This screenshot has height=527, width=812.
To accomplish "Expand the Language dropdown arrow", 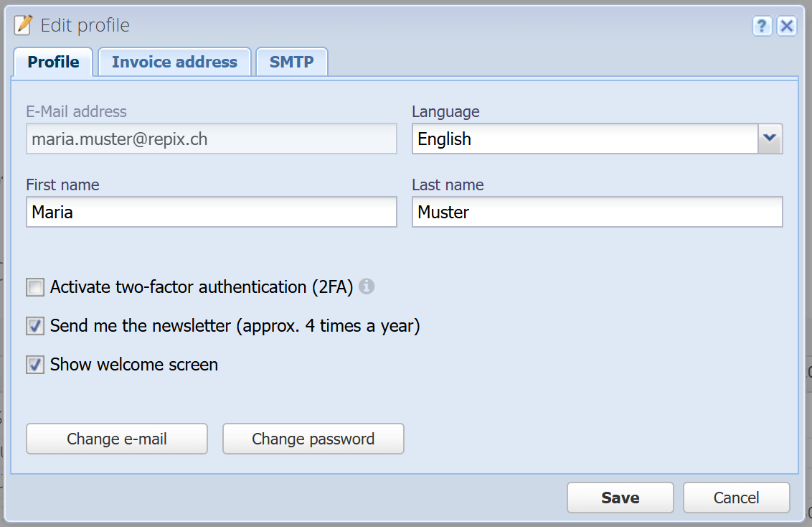I will click(770, 139).
